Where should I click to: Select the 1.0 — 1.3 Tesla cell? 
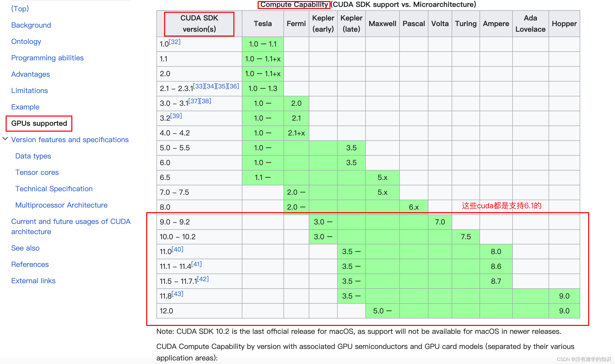[263, 88]
